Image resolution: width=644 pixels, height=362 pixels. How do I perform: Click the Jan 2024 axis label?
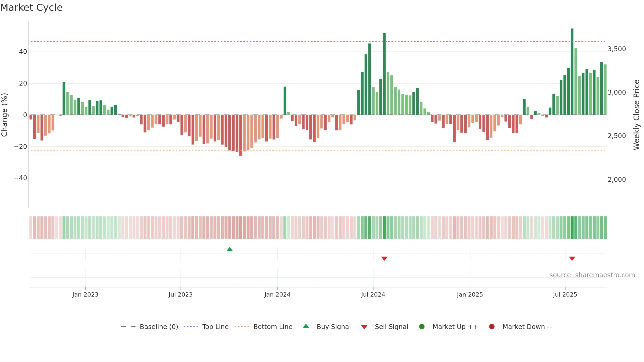pyautogui.click(x=277, y=295)
